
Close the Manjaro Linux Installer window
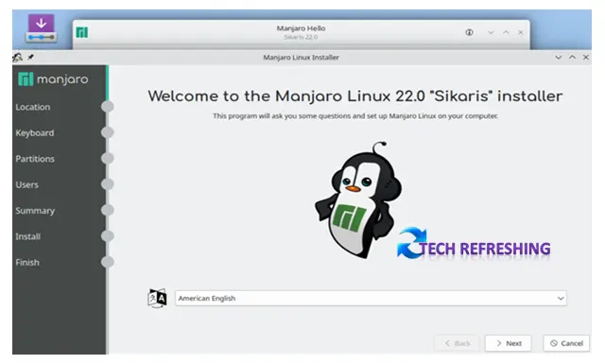(x=586, y=57)
